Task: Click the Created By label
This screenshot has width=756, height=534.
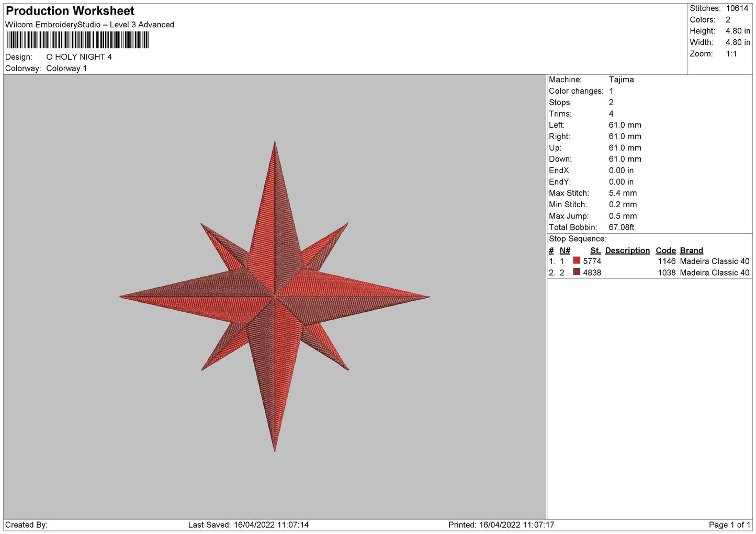Action: 26,525
